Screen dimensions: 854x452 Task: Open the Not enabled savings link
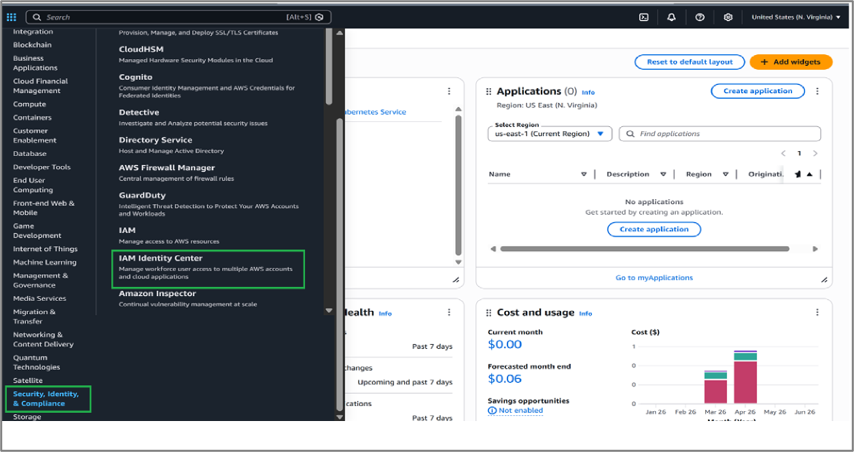520,411
